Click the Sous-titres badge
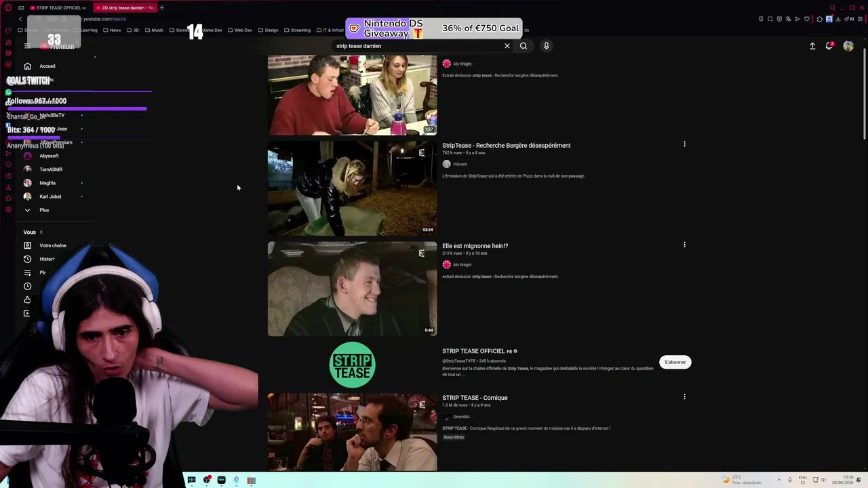The image size is (868, 488). (454, 437)
